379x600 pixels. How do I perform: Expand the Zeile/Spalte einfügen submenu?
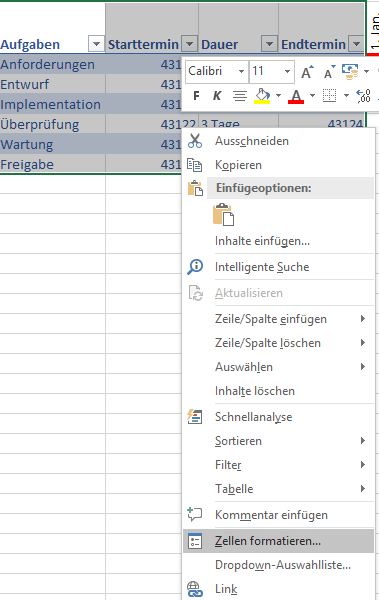click(278, 319)
